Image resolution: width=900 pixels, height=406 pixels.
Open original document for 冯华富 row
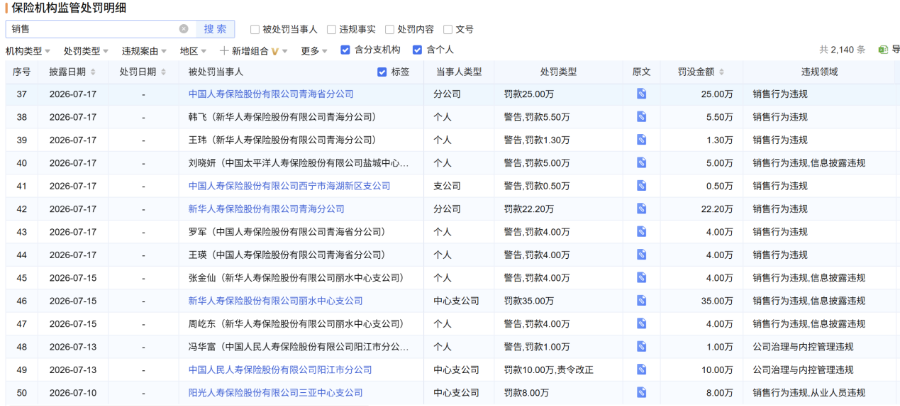click(x=641, y=347)
